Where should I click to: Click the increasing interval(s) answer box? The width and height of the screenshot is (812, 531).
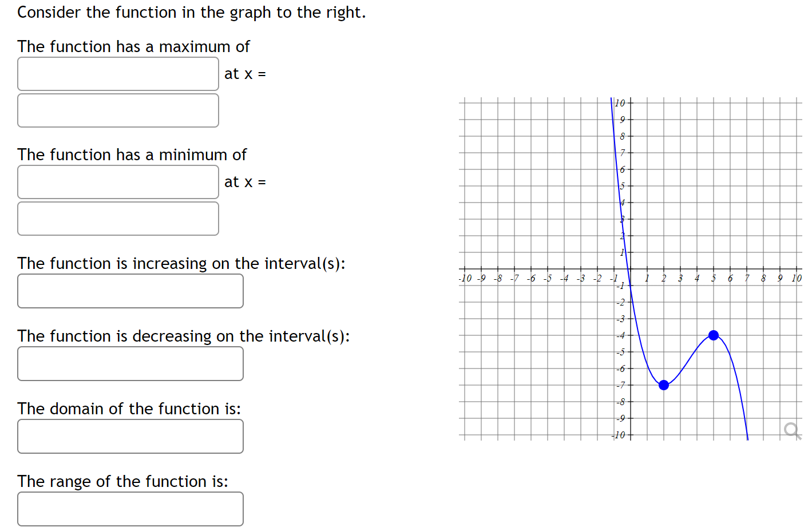click(130, 291)
